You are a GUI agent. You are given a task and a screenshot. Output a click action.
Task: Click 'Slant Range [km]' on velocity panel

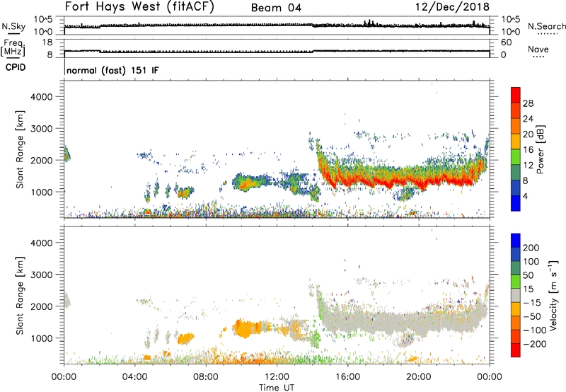(20, 296)
